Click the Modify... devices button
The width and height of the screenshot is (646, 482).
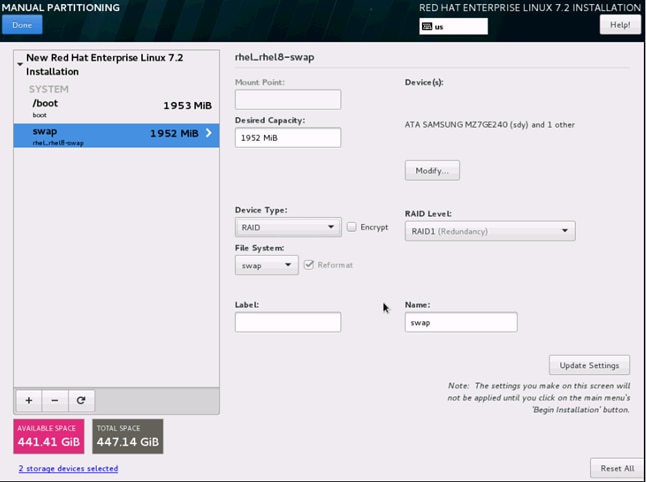click(x=432, y=171)
